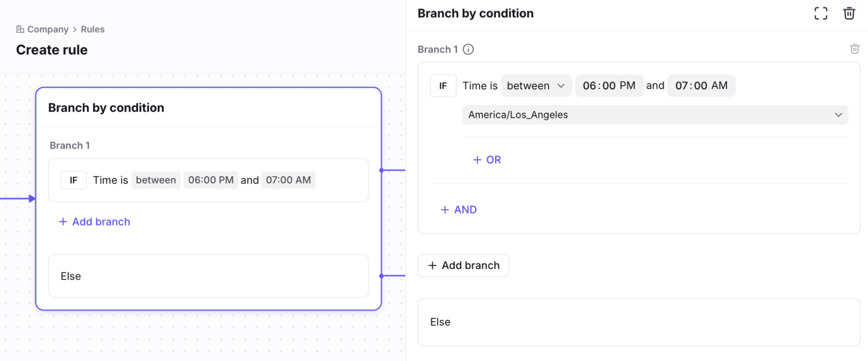
Task: Delete Branch 1 using its small trash icon
Action: pyautogui.click(x=855, y=49)
